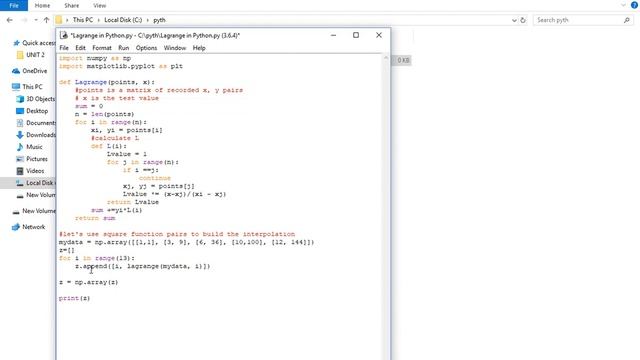The height and width of the screenshot is (360, 640).
Task: Click the Explorer back arrow
Action: tap(9, 20)
